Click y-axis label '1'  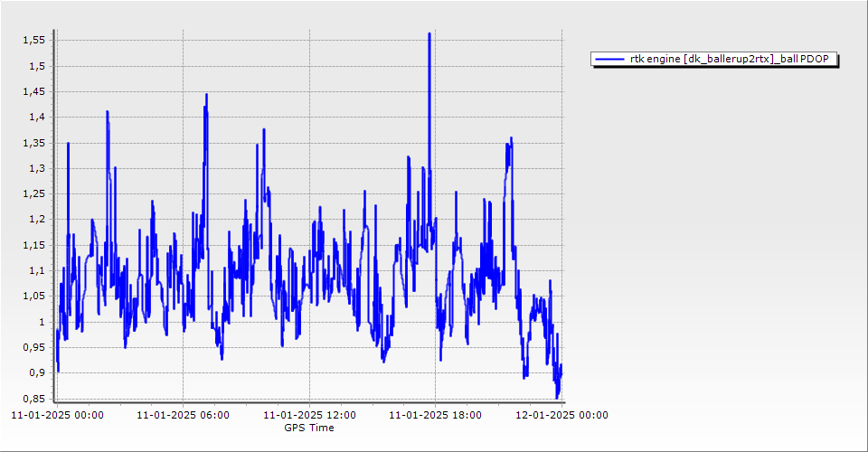(42, 322)
